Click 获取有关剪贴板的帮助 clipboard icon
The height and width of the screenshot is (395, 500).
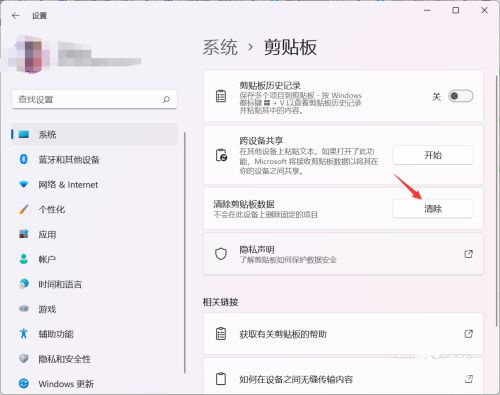pos(221,333)
